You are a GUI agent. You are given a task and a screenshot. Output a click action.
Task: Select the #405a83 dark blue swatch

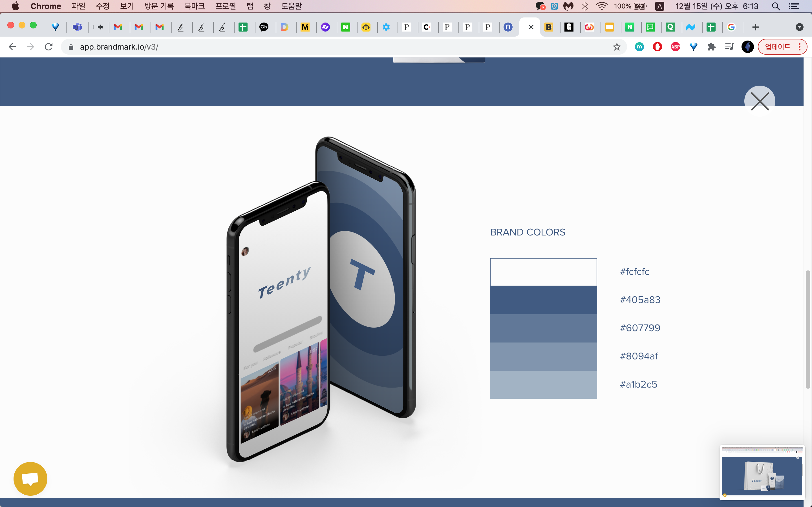point(543,300)
